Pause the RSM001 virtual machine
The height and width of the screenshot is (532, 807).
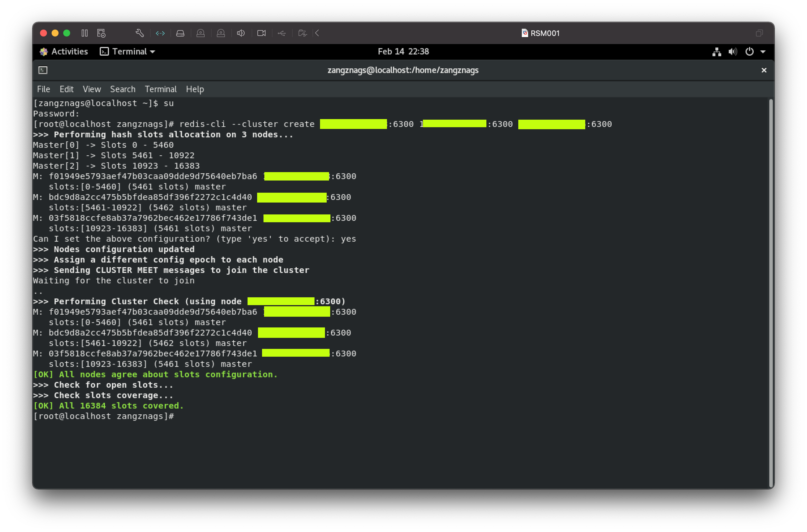coord(85,33)
